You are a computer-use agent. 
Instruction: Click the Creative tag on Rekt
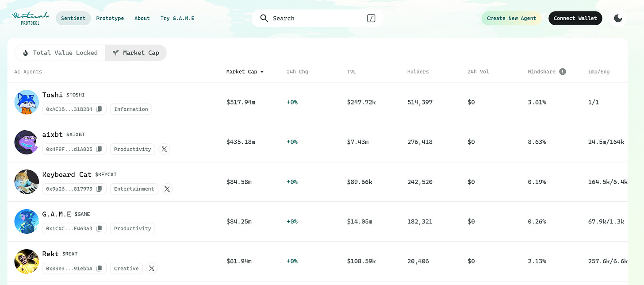126,269
